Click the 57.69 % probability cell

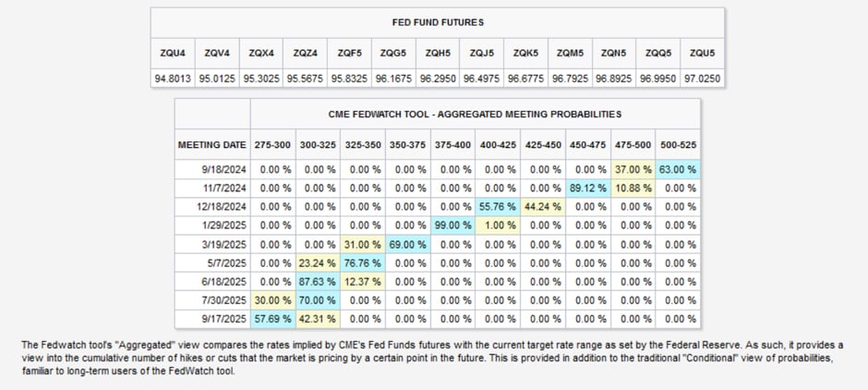tap(273, 319)
